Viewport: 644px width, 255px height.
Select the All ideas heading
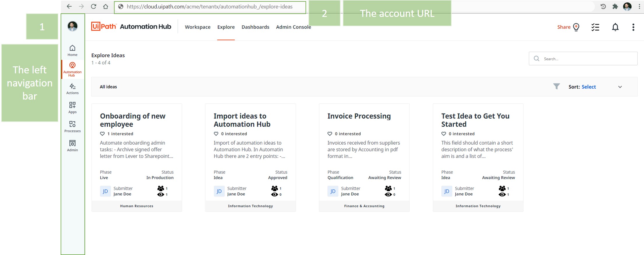pyautogui.click(x=108, y=87)
